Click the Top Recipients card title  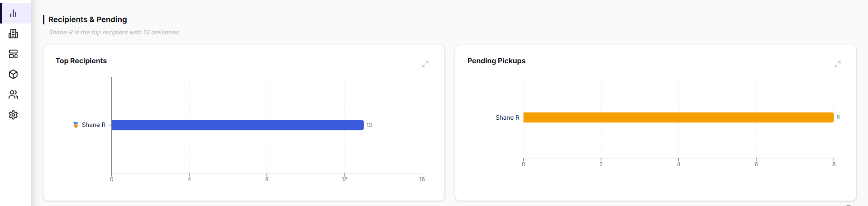(81, 61)
